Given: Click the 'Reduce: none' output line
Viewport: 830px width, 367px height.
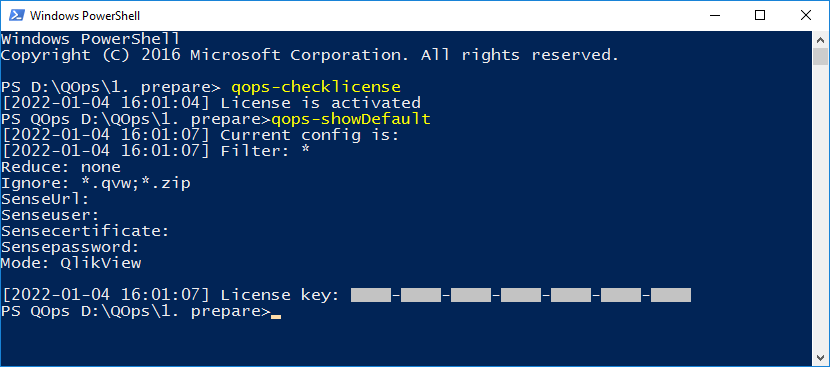Looking at the screenshot, I should click(61, 167).
